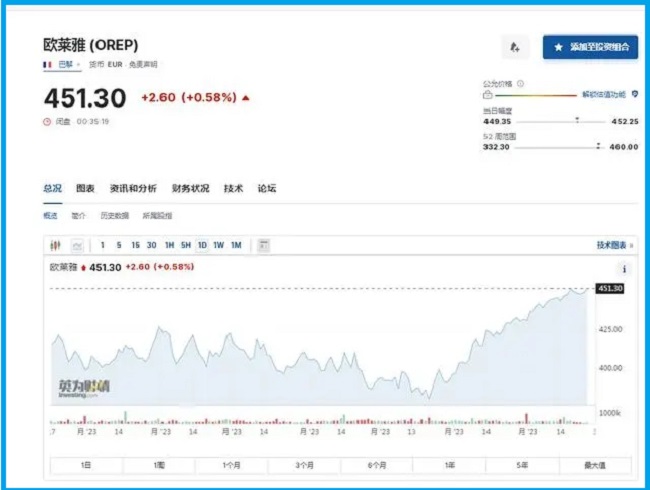This screenshot has width=650, height=490.
Task: Click the shield icon beside 解锁估值功能
Action: pos(635,94)
